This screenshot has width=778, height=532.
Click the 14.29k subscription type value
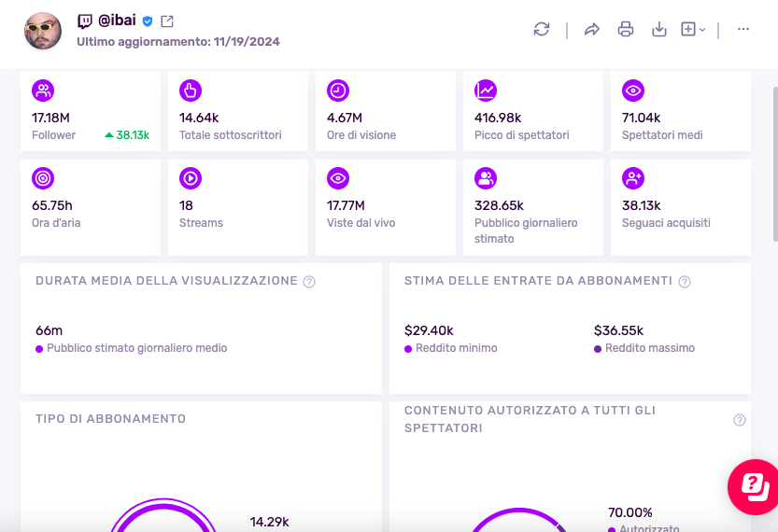[269, 522]
